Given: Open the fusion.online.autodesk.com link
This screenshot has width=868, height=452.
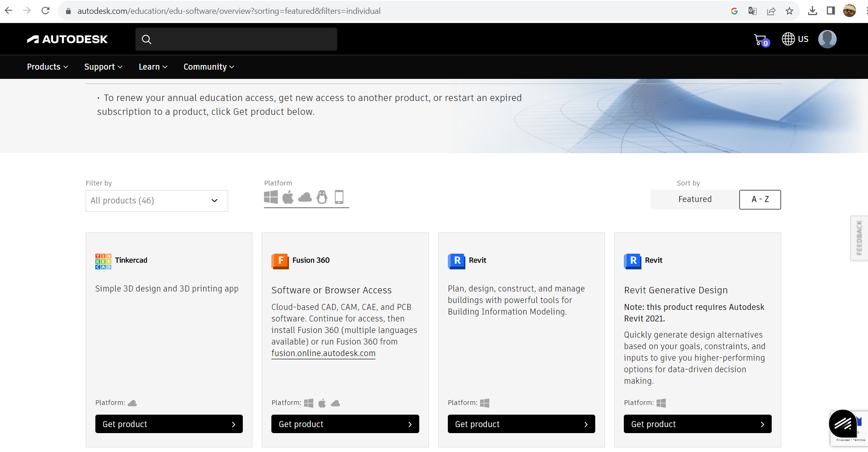Looking at the screenshot, I should [323, 353].
